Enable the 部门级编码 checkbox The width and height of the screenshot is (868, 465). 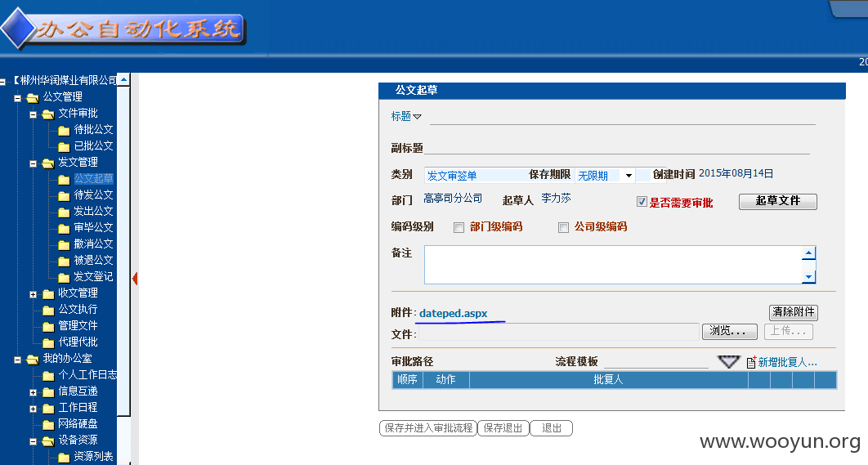point(459,227)
